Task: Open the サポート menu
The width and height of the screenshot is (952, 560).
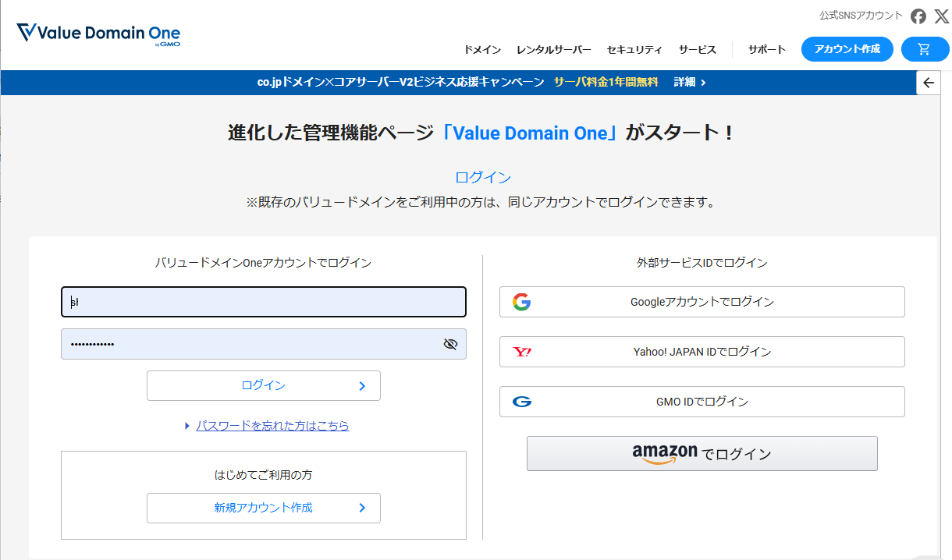Action: pyautogui.click(x=767, y=49)
